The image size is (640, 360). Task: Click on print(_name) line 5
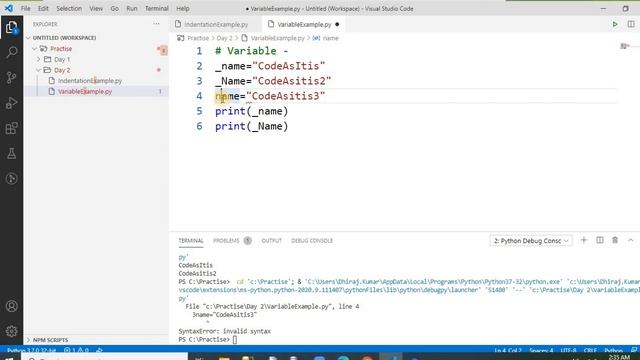click(251, 111)
